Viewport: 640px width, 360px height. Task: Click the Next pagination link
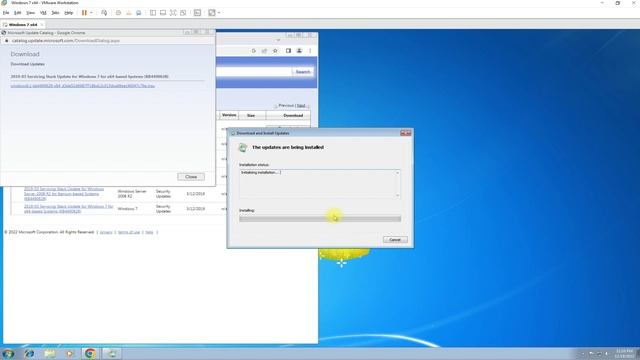pyautogui.click(x=301, y=105)
